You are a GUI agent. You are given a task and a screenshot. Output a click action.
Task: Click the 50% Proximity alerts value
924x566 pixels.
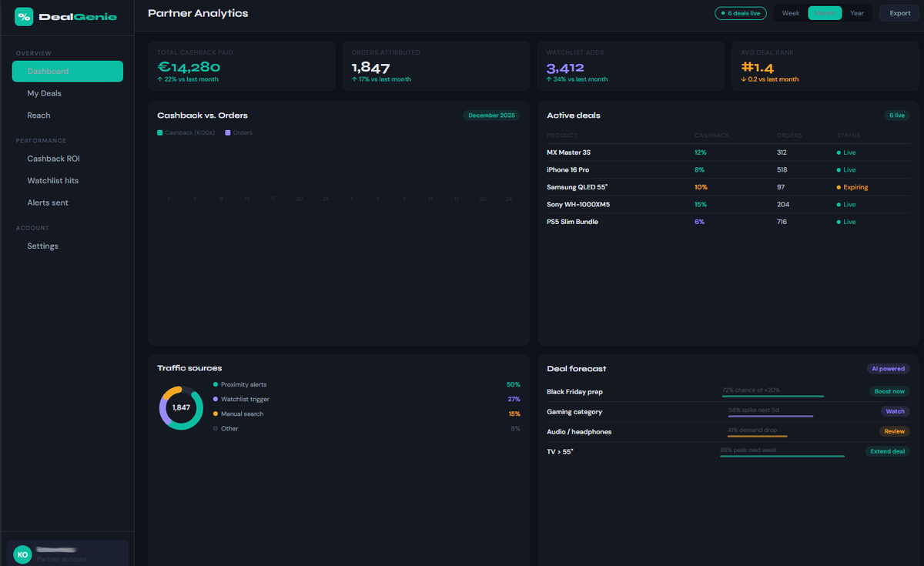click(514, 384)
